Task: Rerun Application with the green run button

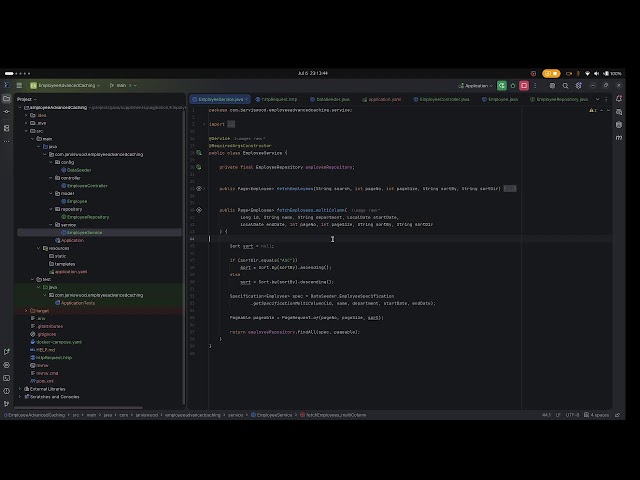Action: (502, 85)
